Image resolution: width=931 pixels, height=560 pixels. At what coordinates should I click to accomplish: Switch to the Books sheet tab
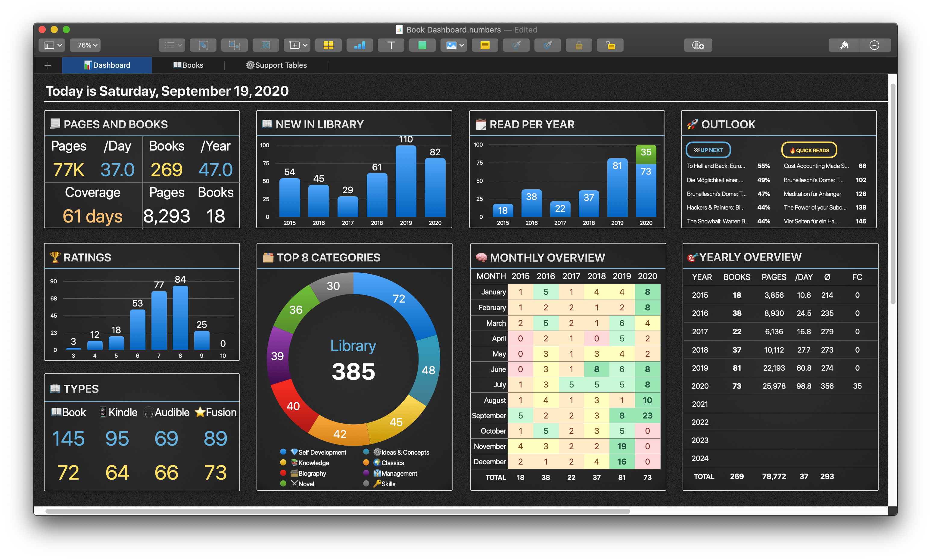[188, 64]
